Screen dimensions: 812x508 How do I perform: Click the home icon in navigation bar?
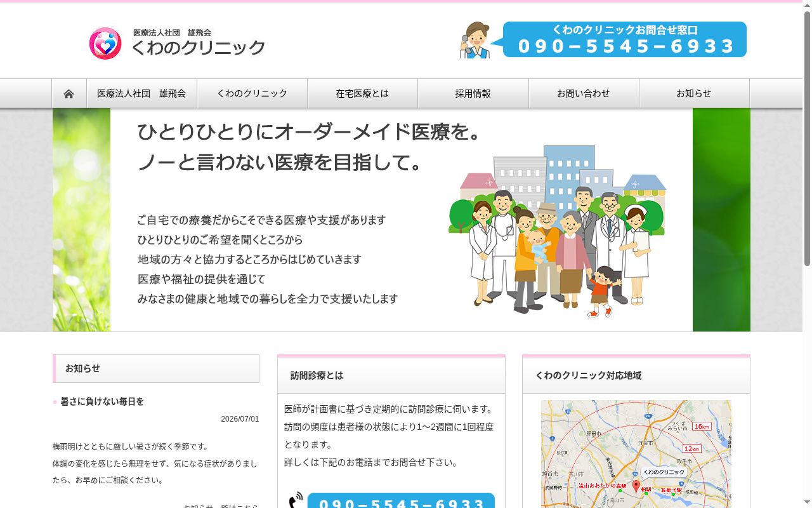click(69, 93)
